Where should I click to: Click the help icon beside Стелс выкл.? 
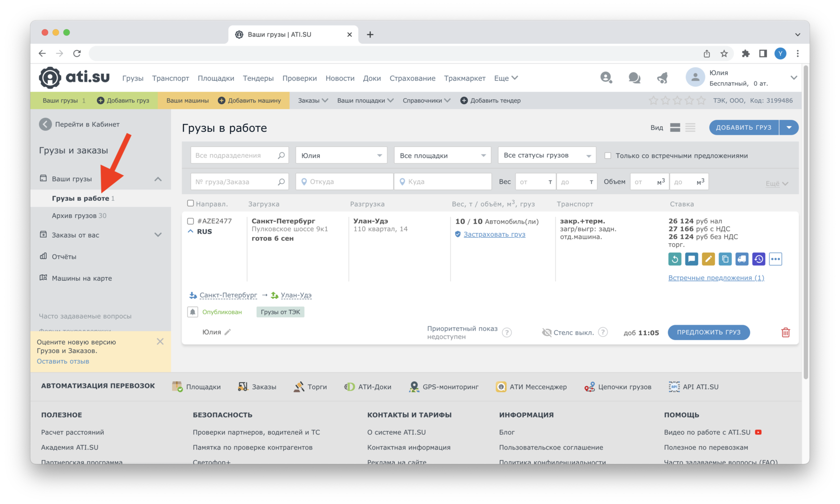pos(603,332)
